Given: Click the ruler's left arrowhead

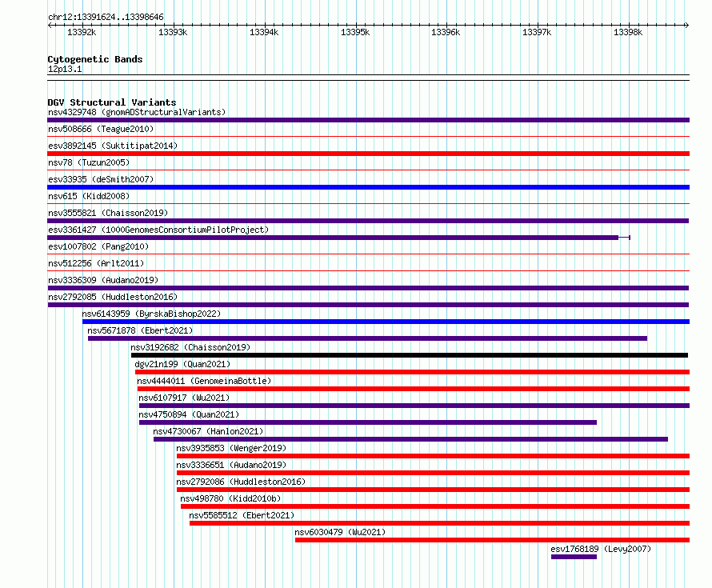Looking at the screenshot, I should (x=50, y=26).
